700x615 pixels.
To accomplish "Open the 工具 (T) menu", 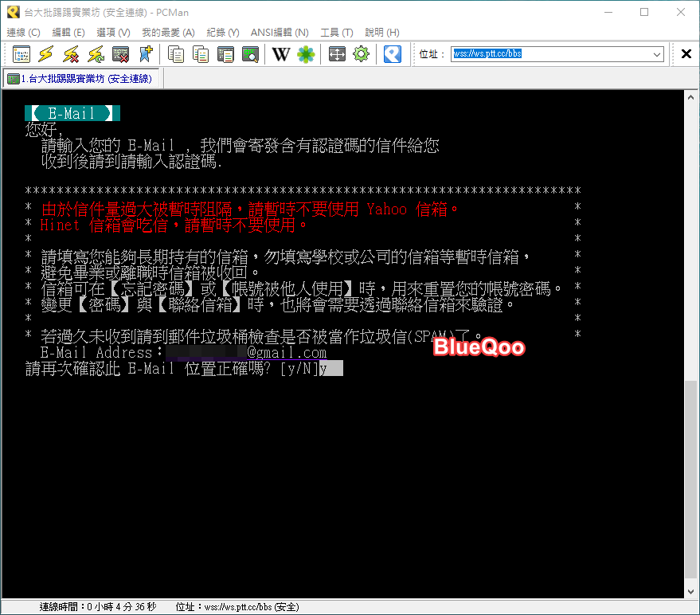I will (x=336, y=33).
